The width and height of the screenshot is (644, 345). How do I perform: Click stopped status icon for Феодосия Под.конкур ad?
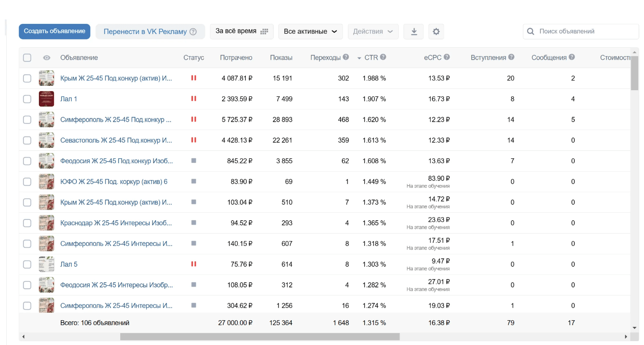click(194, 161)
